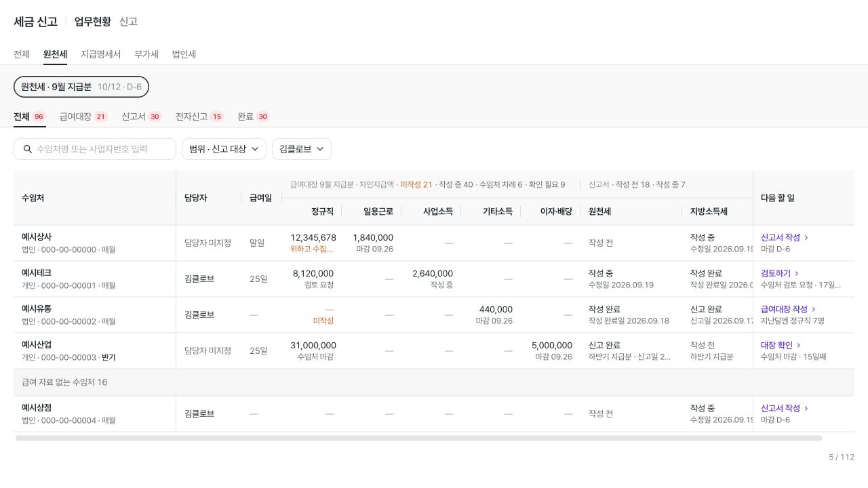The height and width of the screenshot is (488, 868).
Task: Click 대장 확인 link for 예시산업
Action: (781, 345)
